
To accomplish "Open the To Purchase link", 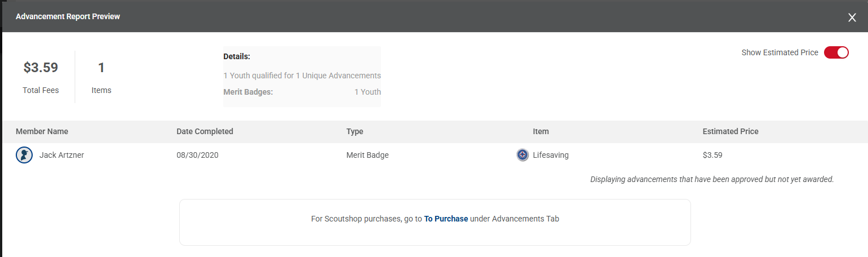I will 446,219.
